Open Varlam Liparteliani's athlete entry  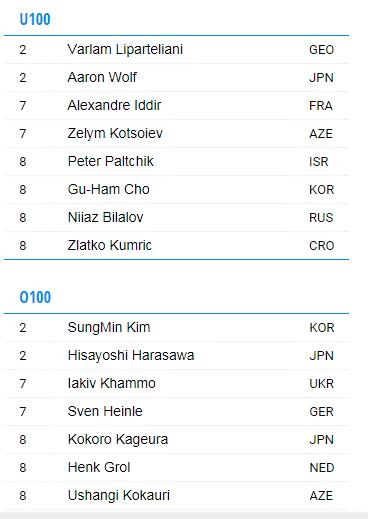[x=125, y=50]
